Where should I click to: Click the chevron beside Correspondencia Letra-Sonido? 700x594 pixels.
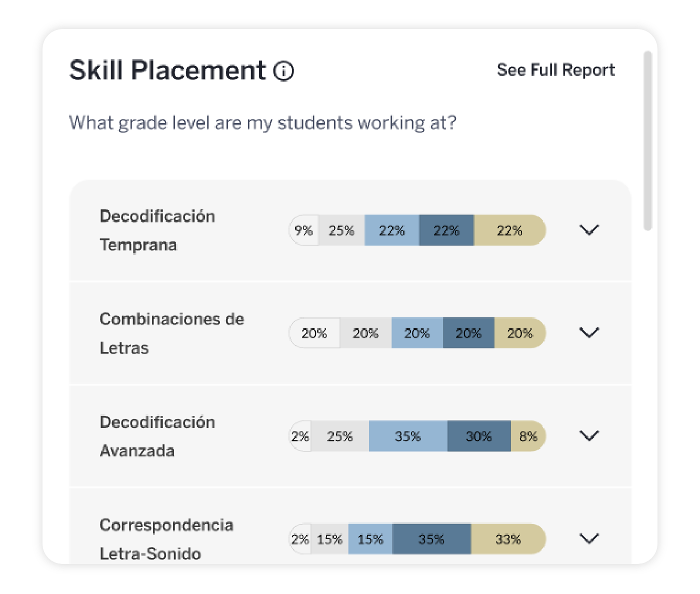pos(589,538)
